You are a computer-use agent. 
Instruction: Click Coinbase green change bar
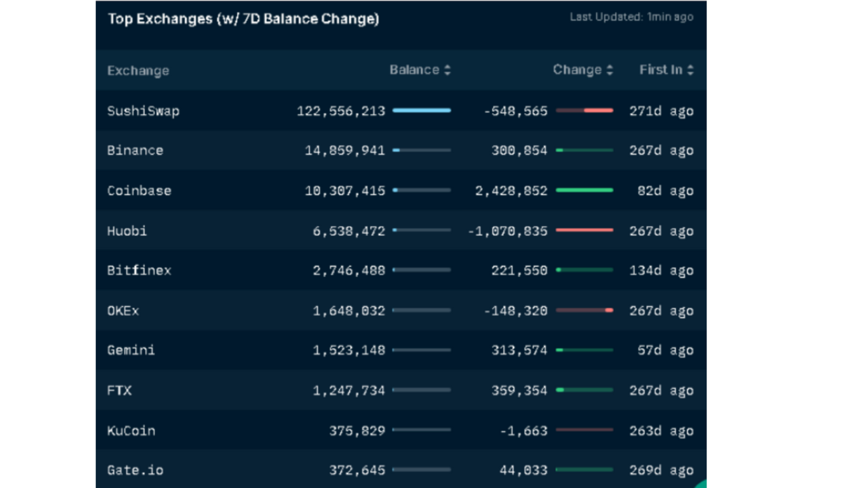click(584, 190)
